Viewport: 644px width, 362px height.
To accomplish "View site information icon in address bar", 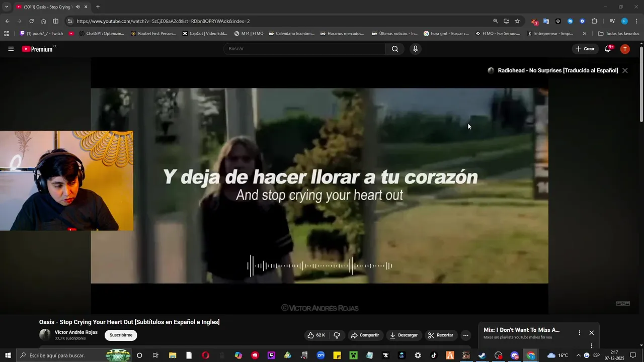I will coord(70,21).
